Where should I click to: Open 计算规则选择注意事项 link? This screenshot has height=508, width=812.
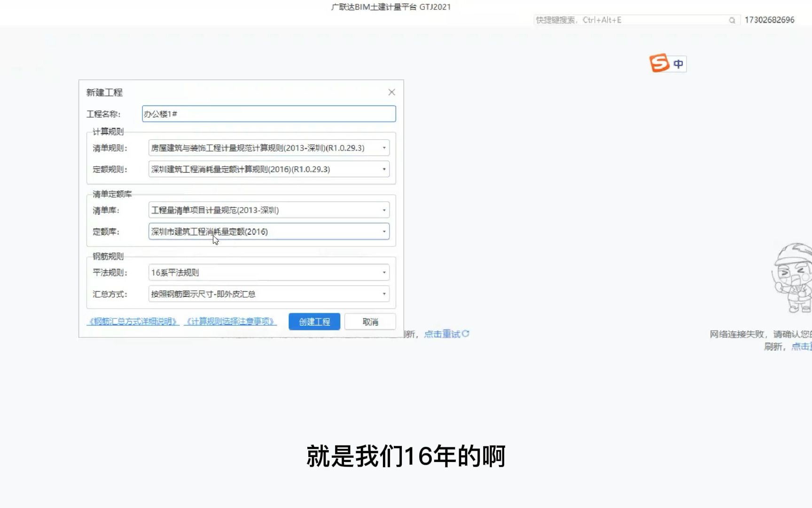pos(230,321)
